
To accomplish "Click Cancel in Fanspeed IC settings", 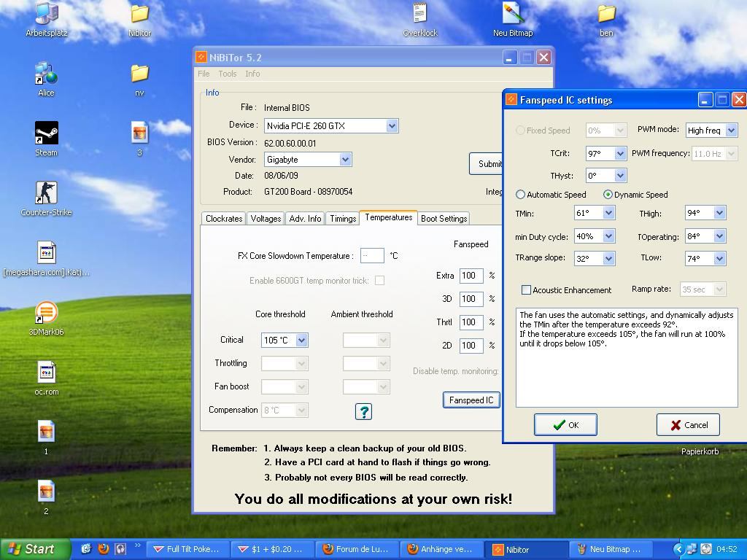I will click(x=688, y=425).
